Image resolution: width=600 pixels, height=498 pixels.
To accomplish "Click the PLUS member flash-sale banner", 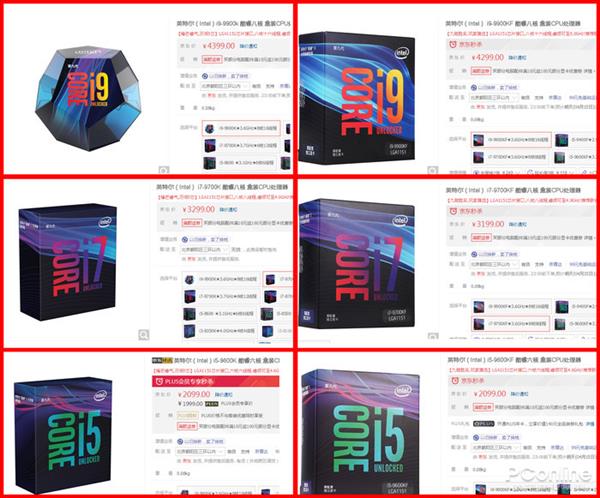I will coord(216,382).
